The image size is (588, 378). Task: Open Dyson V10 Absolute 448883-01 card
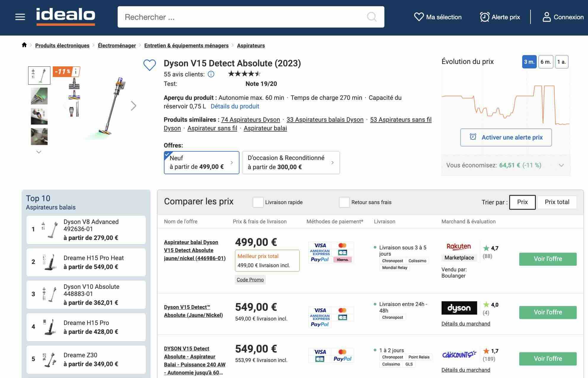(86, 295)
